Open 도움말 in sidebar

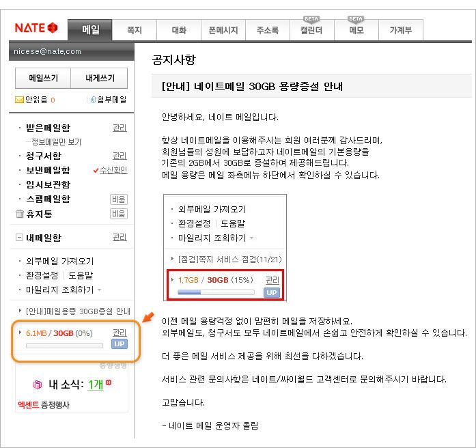pos(81,275)
